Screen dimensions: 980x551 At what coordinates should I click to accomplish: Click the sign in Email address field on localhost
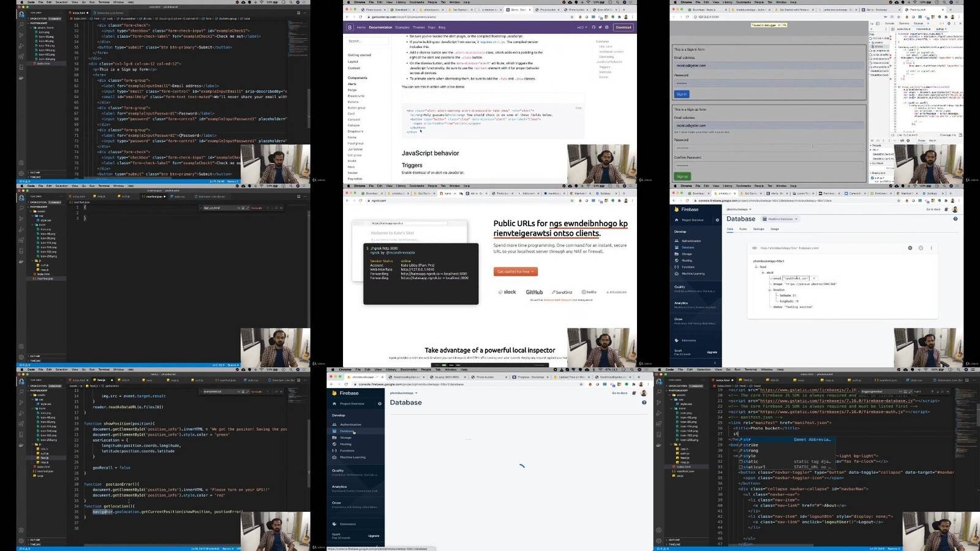pos(769,66)
